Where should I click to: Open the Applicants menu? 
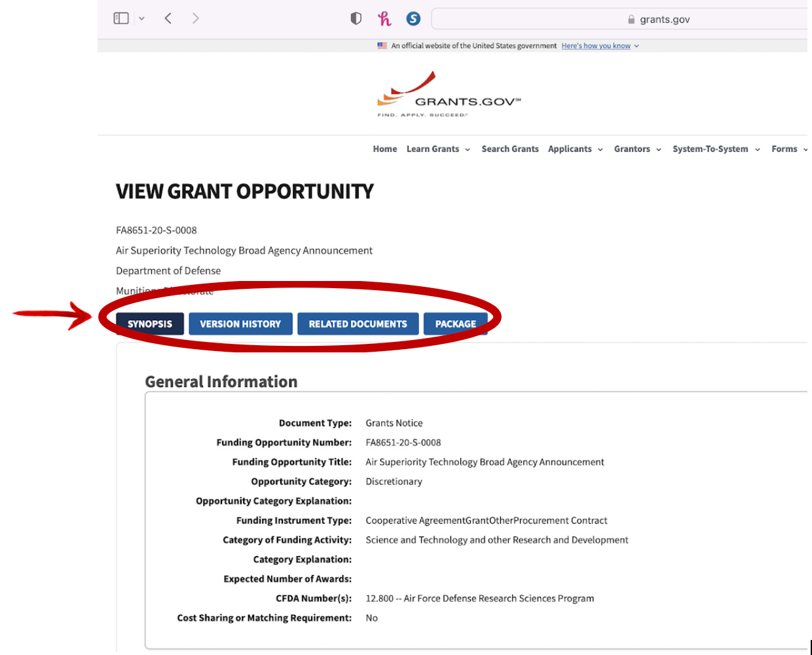570,149
